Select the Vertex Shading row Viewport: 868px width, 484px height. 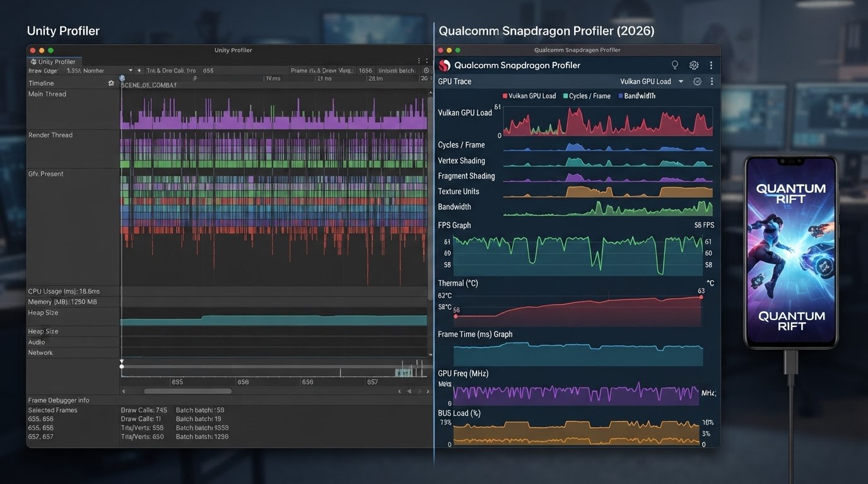click(x=461, y=161)
